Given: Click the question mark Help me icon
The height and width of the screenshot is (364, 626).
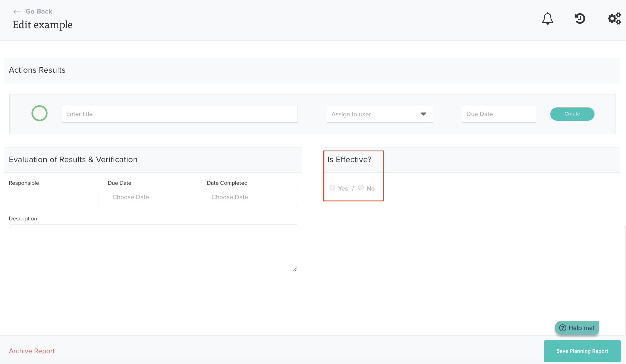Looking at the screenshot, I should pyautogui.click(x=562, y=328).
